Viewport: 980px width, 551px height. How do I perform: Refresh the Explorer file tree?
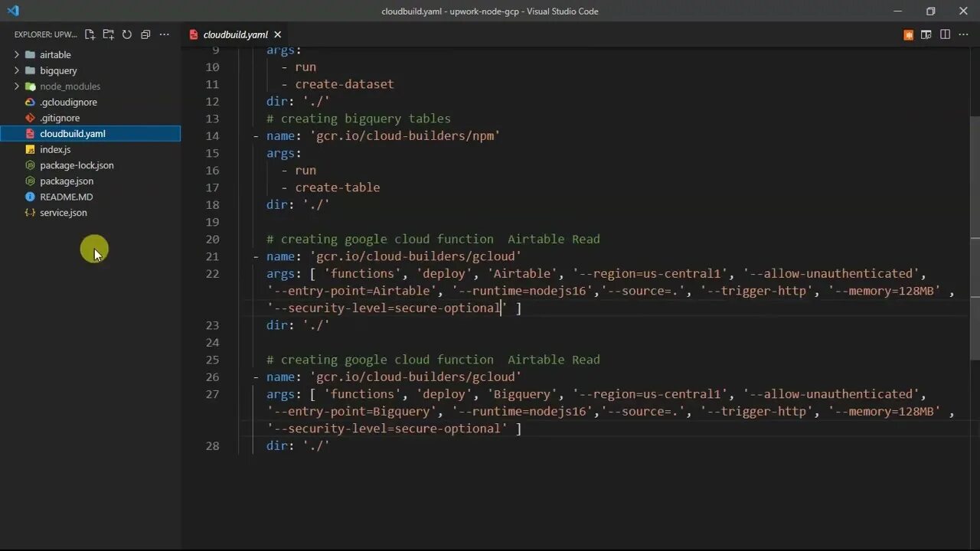point(127,34)
